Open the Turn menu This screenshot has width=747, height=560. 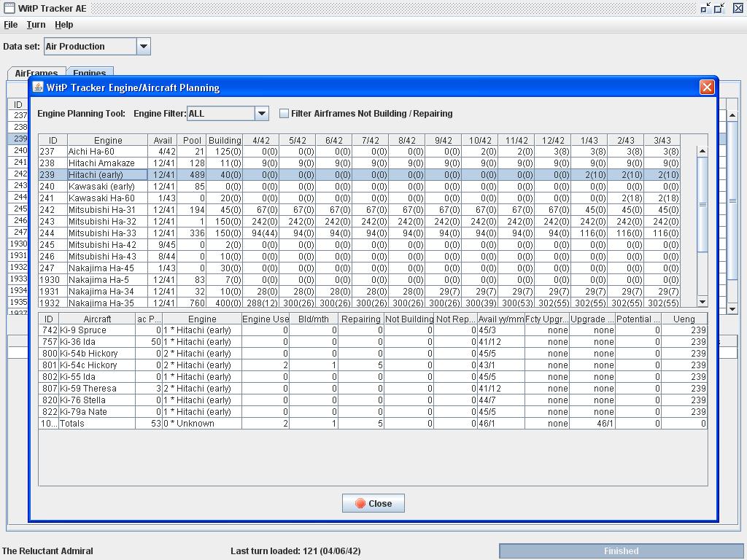pos(36,25)
